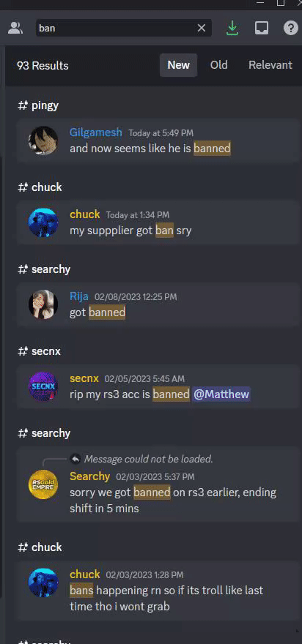Click the Rija username link
The image size is (302, 644).
coord(79,296)
